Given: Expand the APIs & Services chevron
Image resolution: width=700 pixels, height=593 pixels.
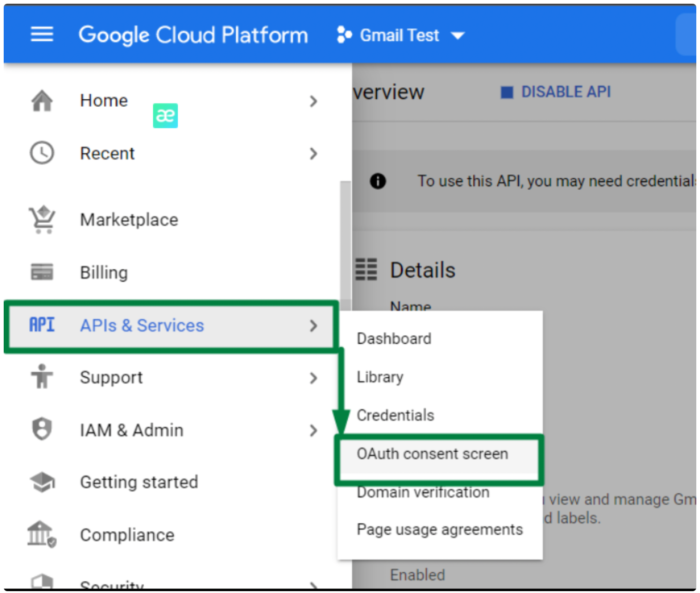Looking at the screenshot, I should click(x=314, y=326).
